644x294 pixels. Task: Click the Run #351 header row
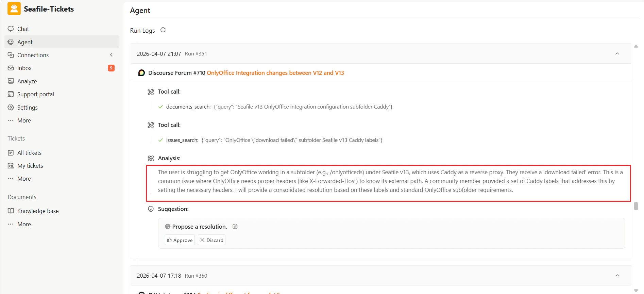(381, 54)
